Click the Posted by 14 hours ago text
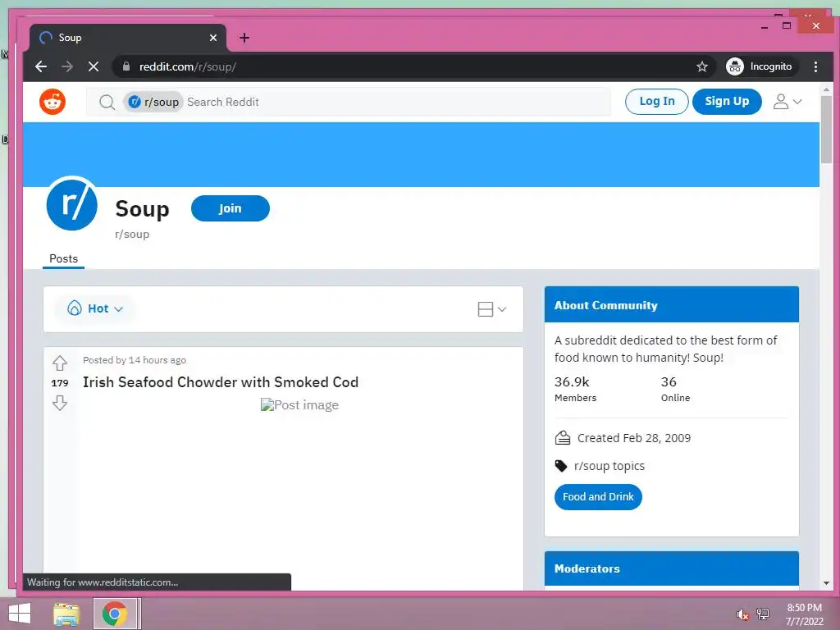 coord(135,360)
